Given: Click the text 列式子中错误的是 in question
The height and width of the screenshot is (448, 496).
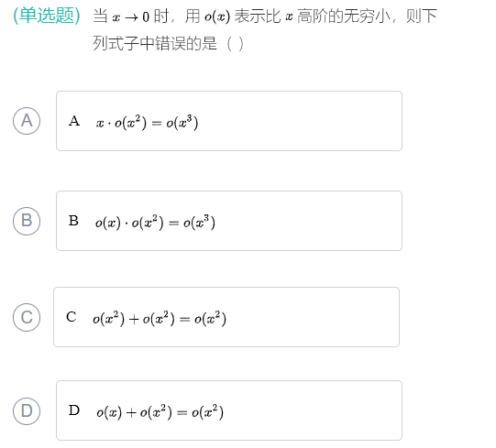Looking at the screenshot, I should (155, 44).
